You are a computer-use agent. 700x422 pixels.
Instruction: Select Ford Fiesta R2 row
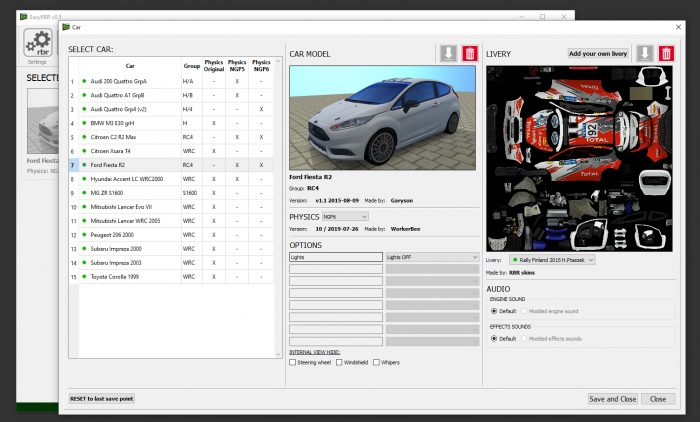point(171,165)
